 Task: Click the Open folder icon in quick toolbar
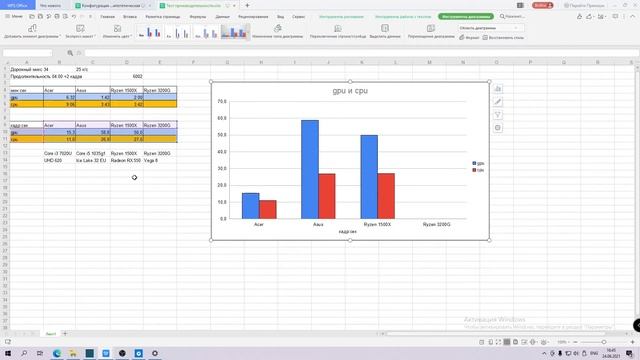(x=32, y=16)
